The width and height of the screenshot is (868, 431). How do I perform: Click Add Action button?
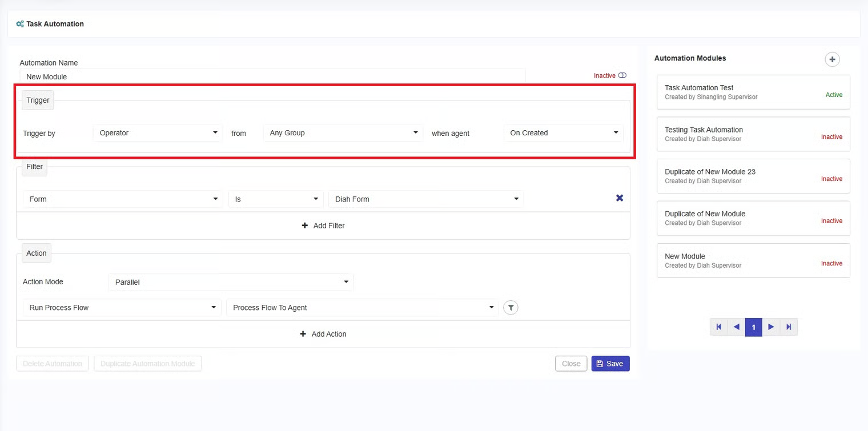(323, 334)
